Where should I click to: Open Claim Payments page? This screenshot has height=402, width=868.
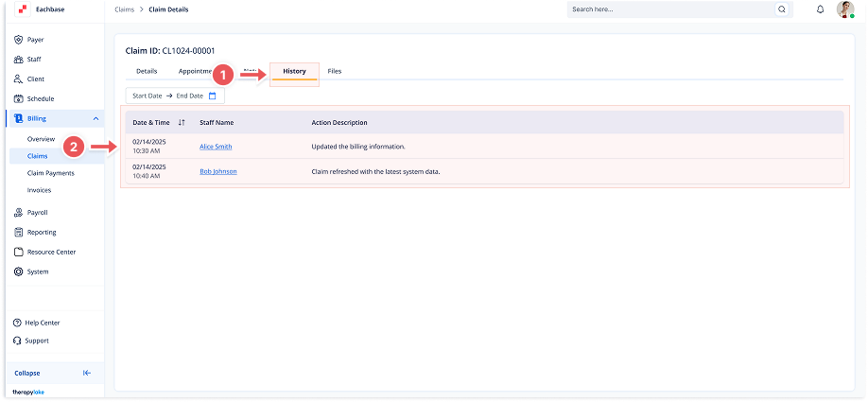(50, 173)
